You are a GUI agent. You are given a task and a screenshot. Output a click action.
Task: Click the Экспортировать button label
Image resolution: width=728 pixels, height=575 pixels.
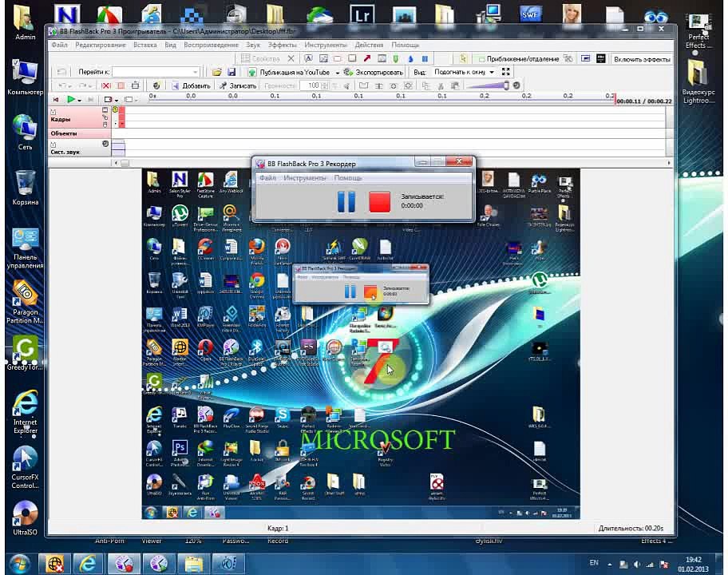point(379,73)
